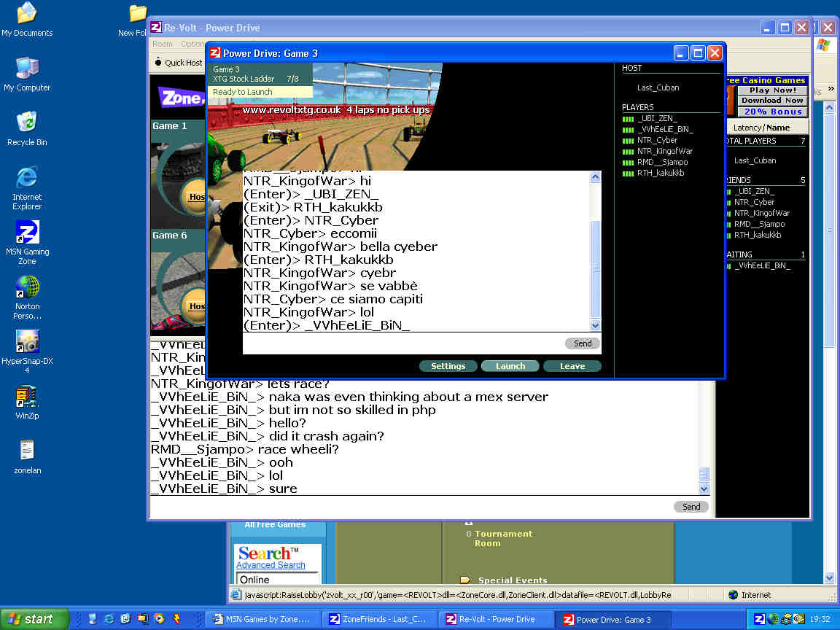Select the zonelan file icon
This screenshot has width=840, height=630.
[27, 457]
